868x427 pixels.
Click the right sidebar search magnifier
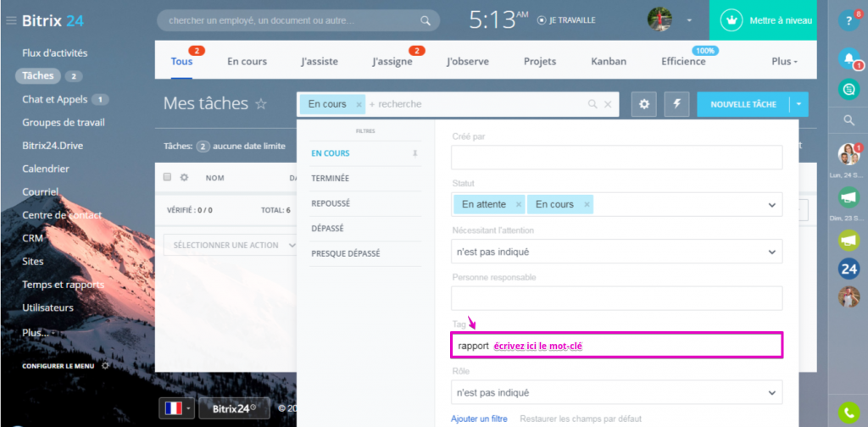coord(849,120)
